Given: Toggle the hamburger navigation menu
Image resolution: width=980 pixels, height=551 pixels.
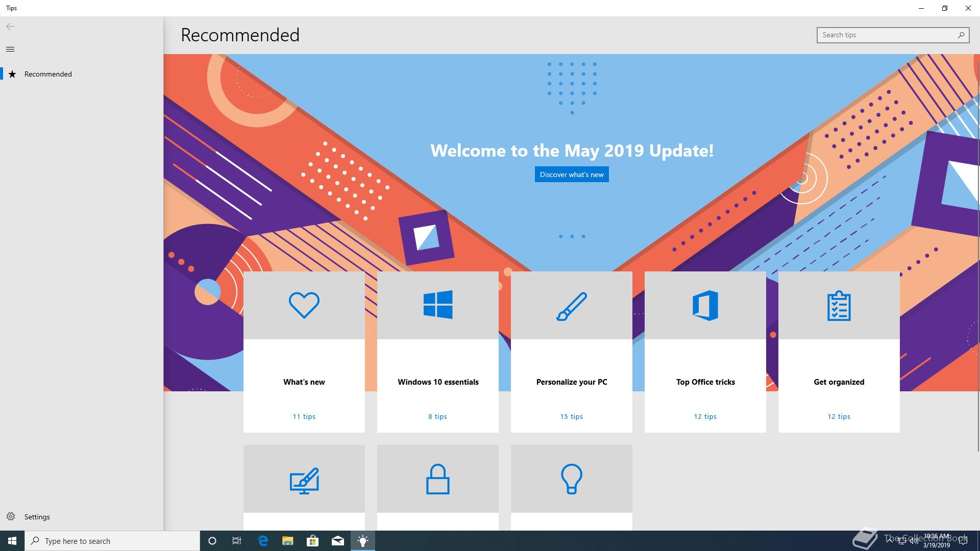Looking at the screenshot, I should pyautogui.click(x=10, y=49).
